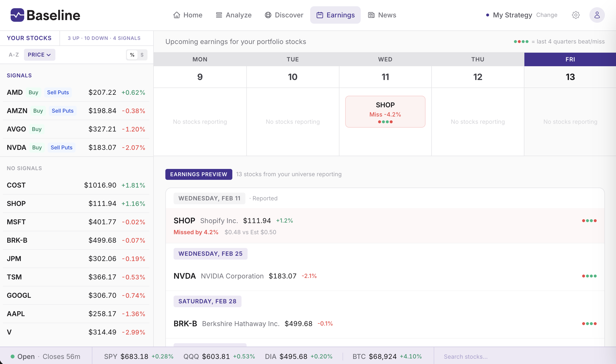Click the user profile avatar icon
Screen dimensions: 616x364
click(597, 15)
